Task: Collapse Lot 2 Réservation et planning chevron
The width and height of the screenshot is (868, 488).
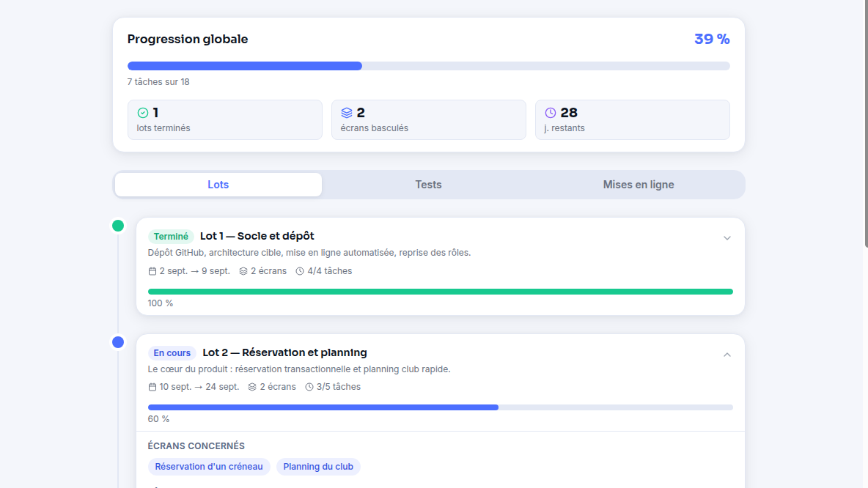Action: pos(727,355)
